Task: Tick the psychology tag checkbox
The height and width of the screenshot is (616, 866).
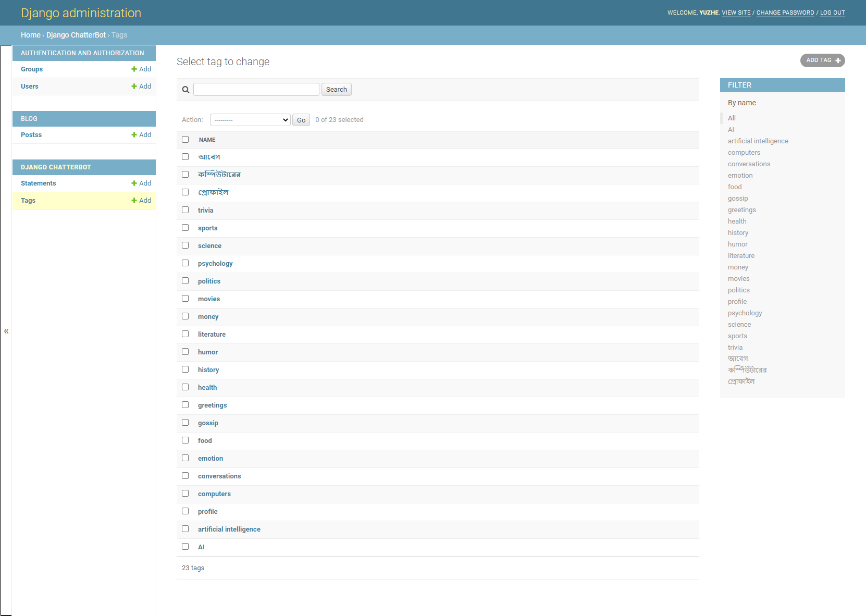Action: (x=185, y=263)
